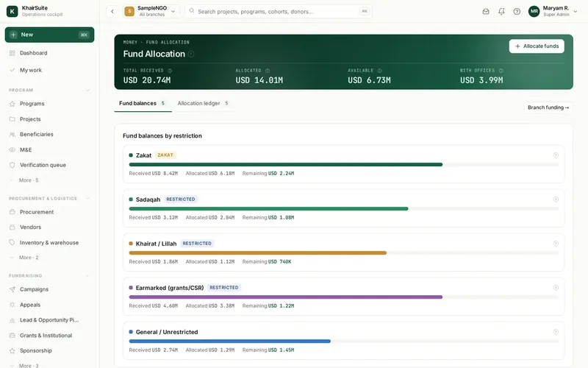Click the Zakat green progress bar

pos(286,164)
